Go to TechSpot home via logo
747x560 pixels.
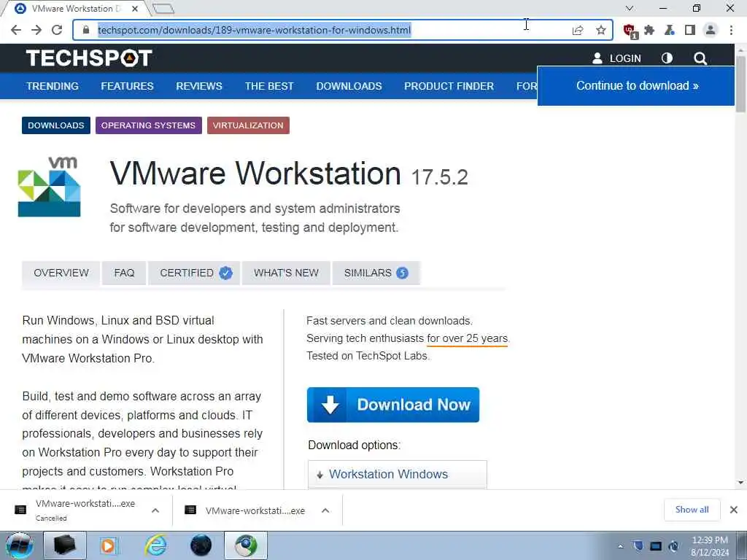click(x=89, y=58)
